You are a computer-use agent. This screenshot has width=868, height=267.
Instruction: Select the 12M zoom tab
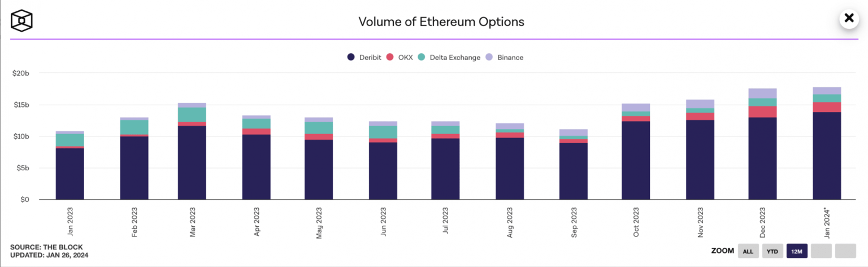pyautogui.click(x=797, y=251)
